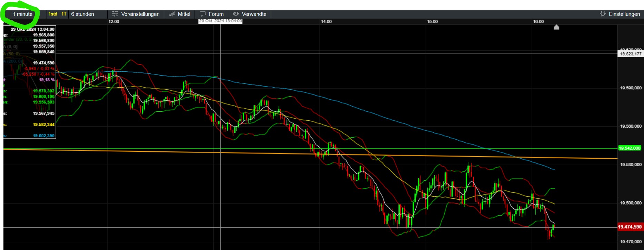Click the green 19.556,503 value
Image resolution: width=644 pixels, height=250 pixels.
tap(43, 102)
